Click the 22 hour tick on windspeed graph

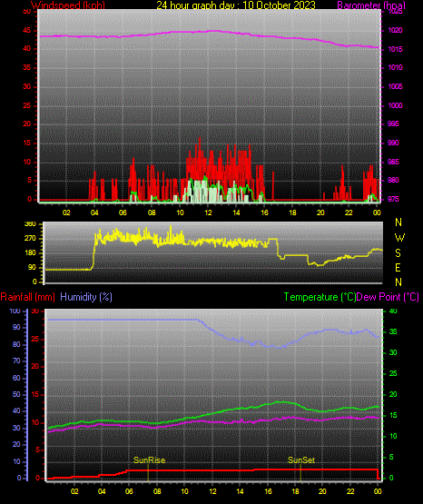[x=349, y=212]
